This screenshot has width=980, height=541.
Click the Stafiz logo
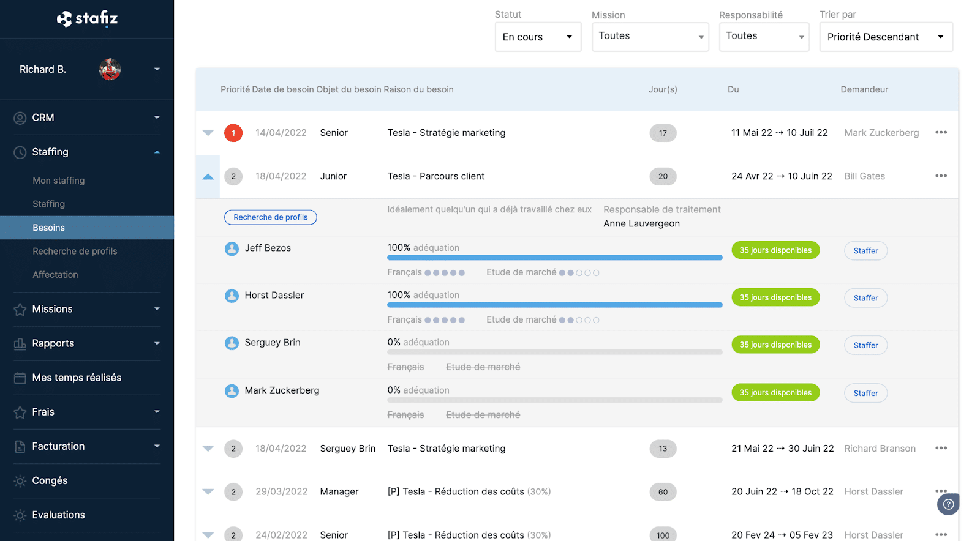tap(87, 19)
